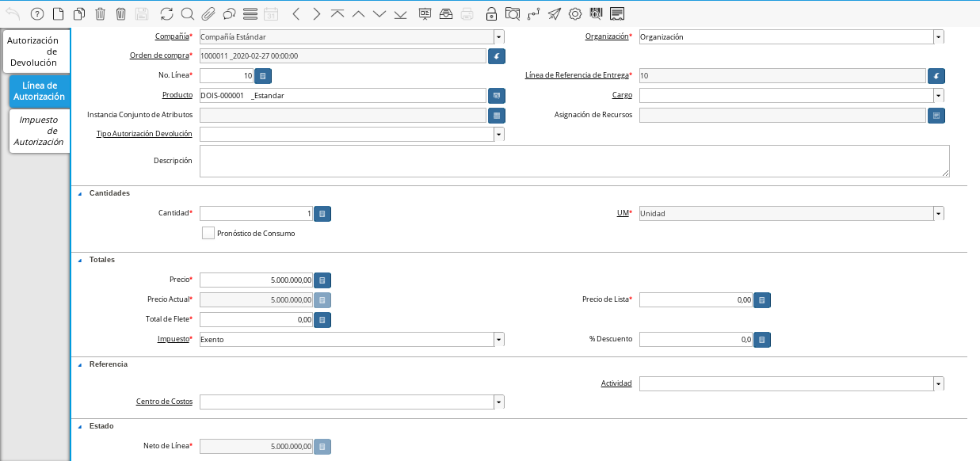Switch to Autorización de Devolución tab

[35, 51]
